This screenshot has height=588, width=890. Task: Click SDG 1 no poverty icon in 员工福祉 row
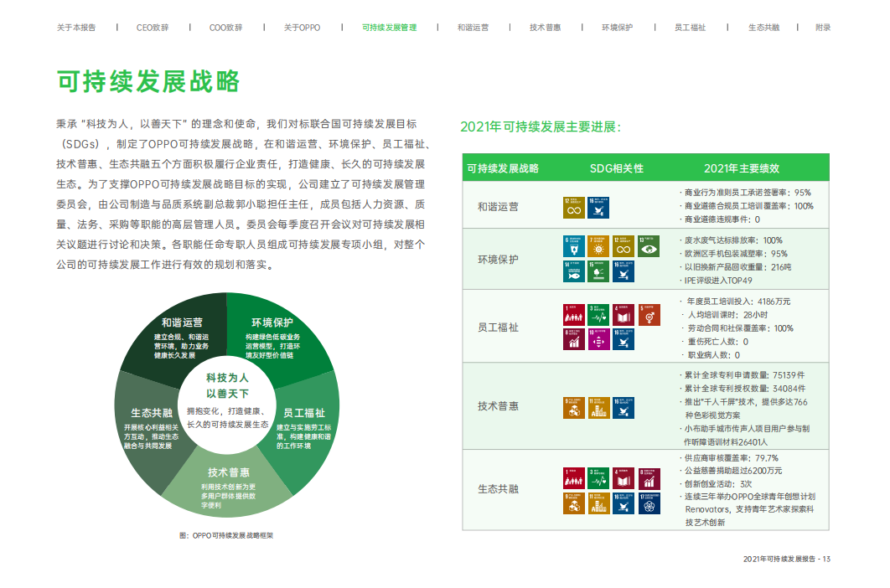tap(574, 314)
